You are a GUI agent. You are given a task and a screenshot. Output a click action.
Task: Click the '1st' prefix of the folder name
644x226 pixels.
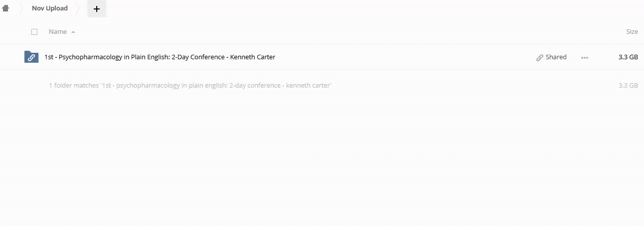click(49, 57)
